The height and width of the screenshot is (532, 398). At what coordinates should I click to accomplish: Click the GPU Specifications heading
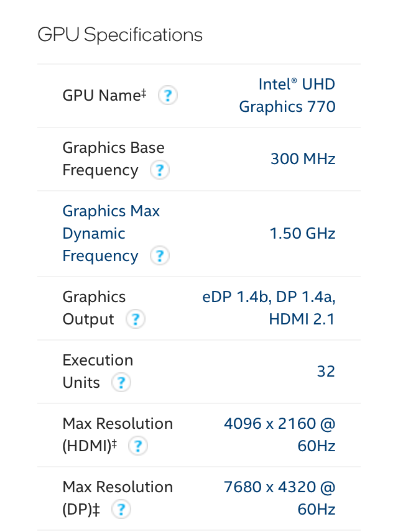120,35
